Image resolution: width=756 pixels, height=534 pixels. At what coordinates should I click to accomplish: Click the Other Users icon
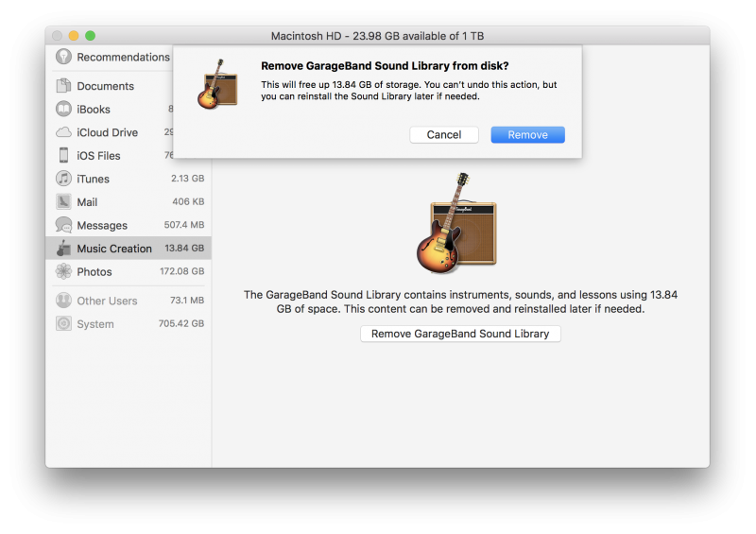[x=63, y=301]
